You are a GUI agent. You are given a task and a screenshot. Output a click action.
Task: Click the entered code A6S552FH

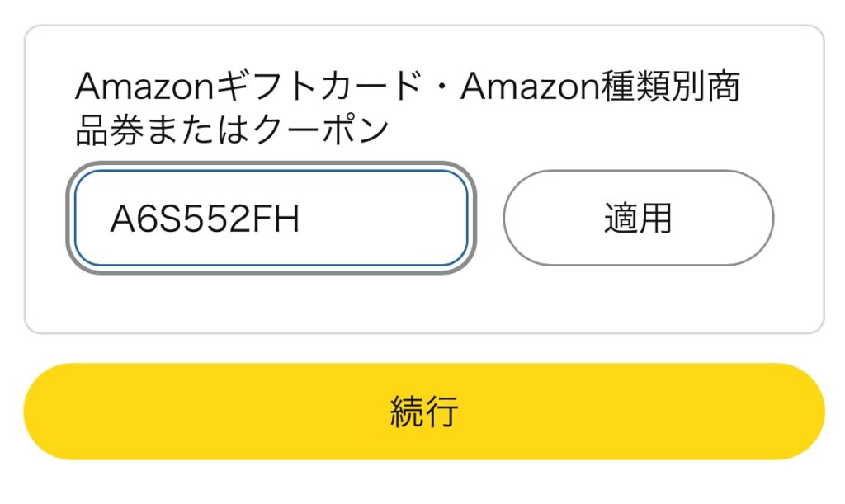click(x=205, y=219)
